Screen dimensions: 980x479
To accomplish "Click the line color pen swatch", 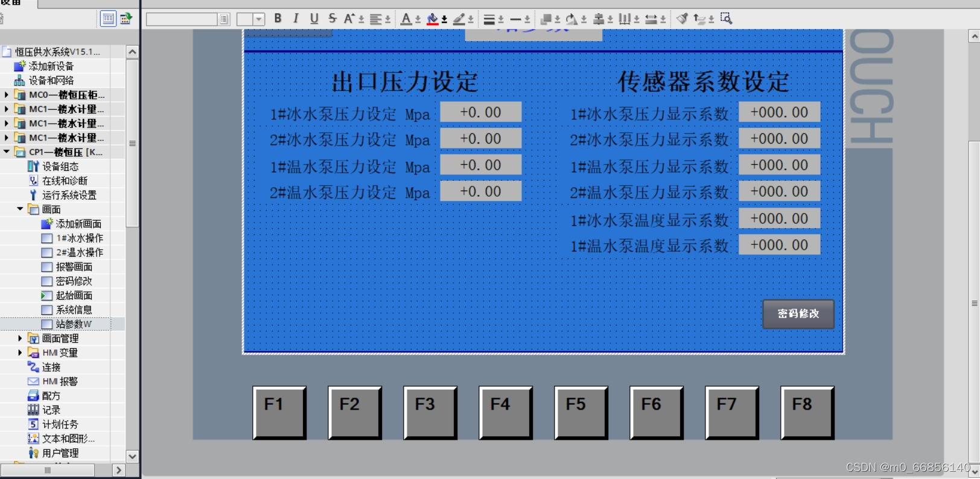I will (x=459, y=19).
